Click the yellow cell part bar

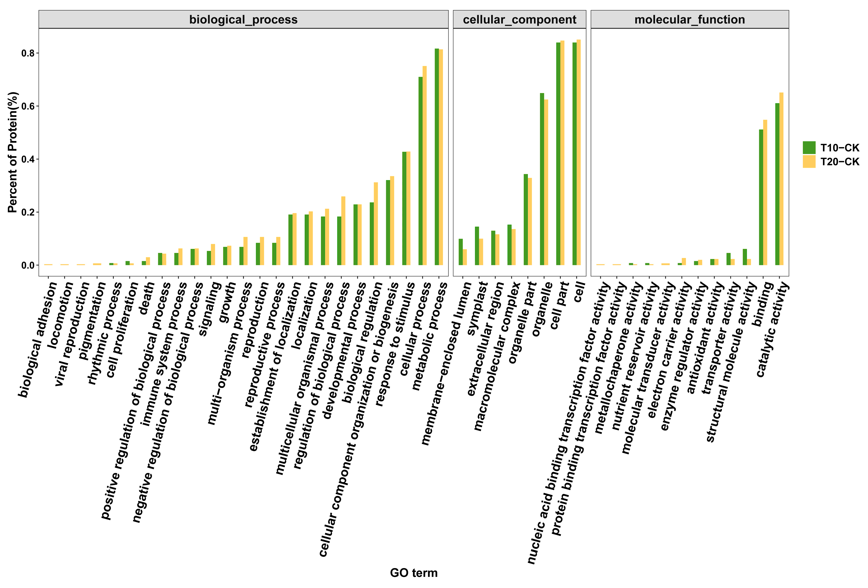(562, 153)
